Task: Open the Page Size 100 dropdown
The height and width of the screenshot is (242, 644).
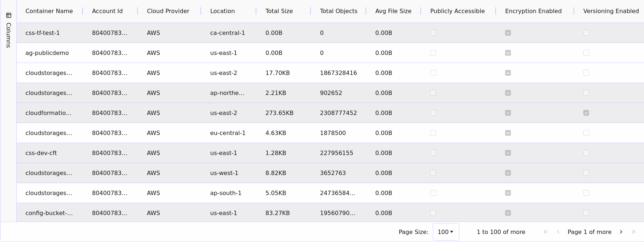Action: [445, 232]
